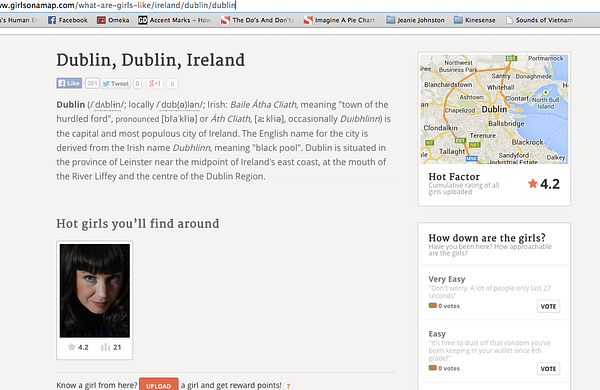
Task: Click the Tweet button
Action: pos(116,83)
